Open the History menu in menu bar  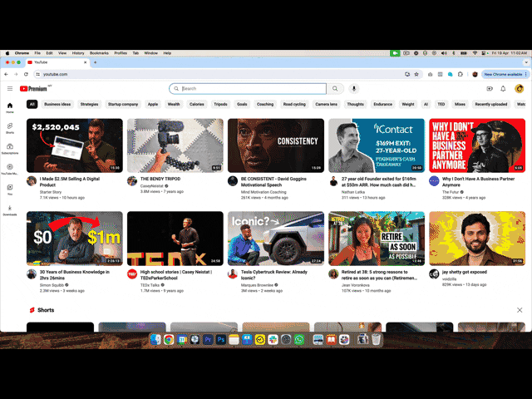click(x=77, y=52)
